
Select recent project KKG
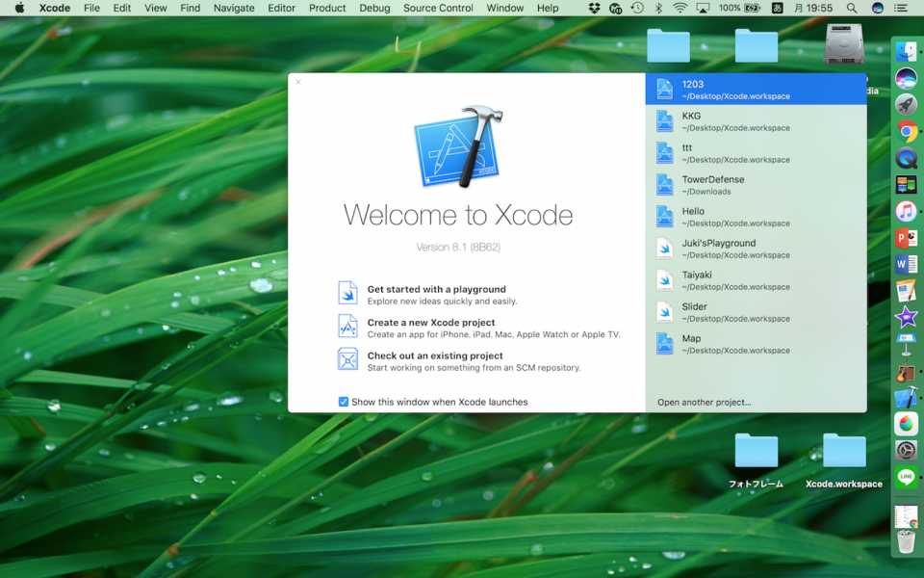click(757, 121)
